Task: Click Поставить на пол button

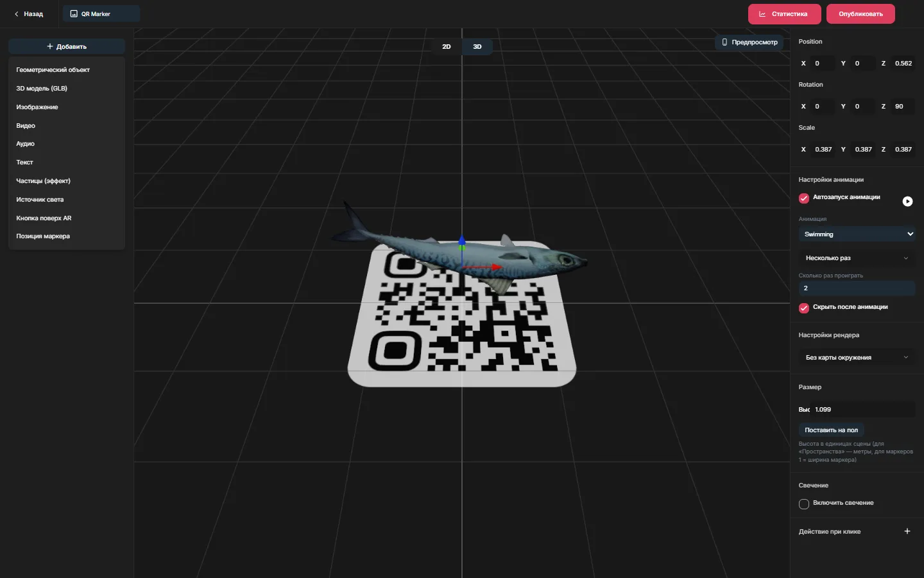Action: [831, 430]
